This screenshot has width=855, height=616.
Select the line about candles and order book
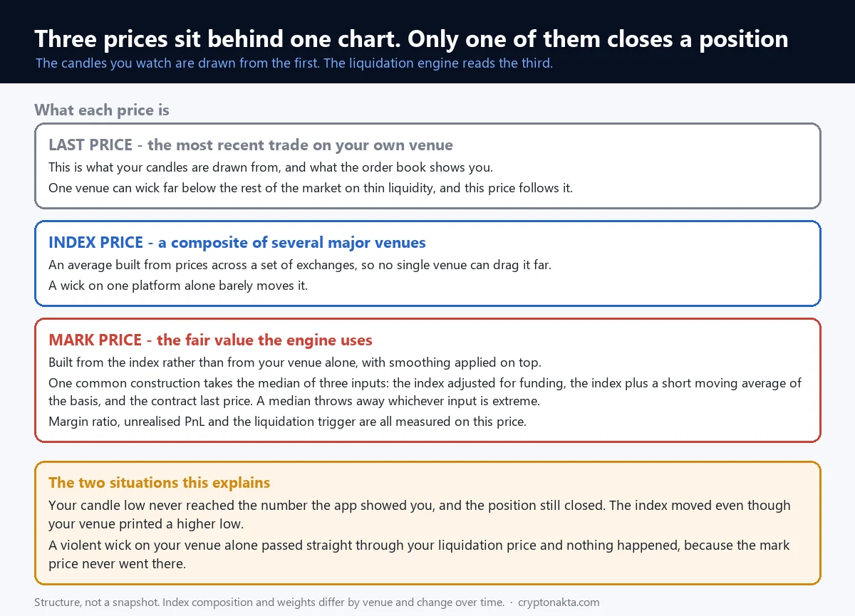(x=271, y=167)
